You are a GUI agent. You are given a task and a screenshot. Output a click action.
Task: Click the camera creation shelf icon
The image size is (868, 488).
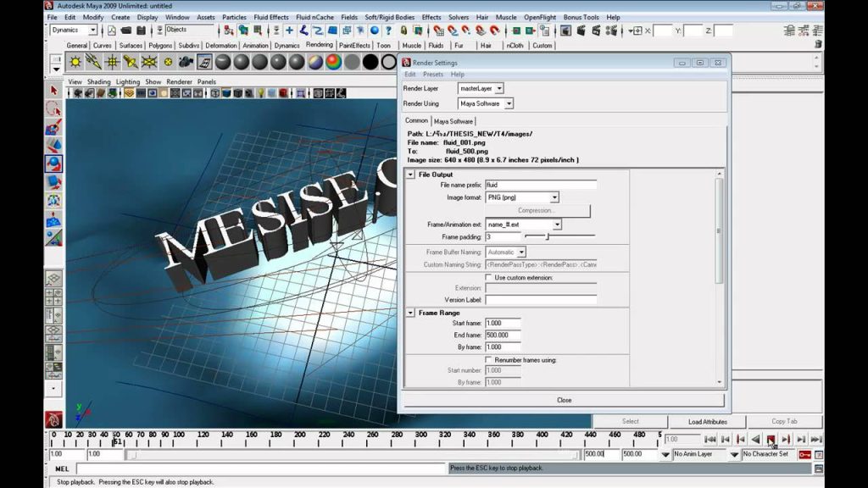(x=186, y=62)
